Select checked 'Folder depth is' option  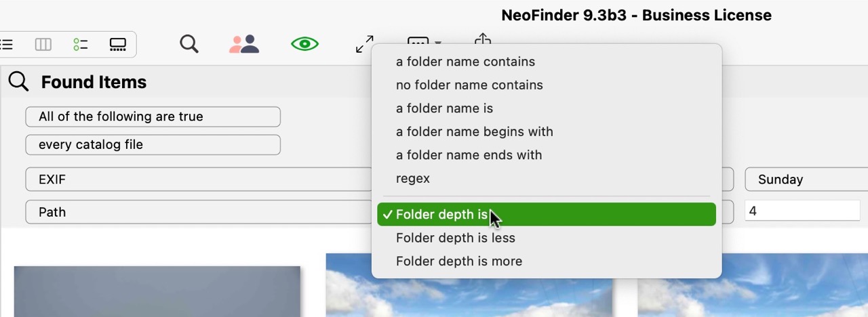pos(547,214)
